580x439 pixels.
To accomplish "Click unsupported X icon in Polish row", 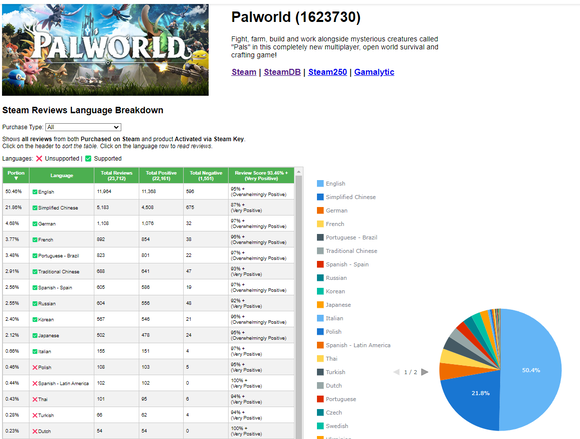I will click(x=35, y=367).
